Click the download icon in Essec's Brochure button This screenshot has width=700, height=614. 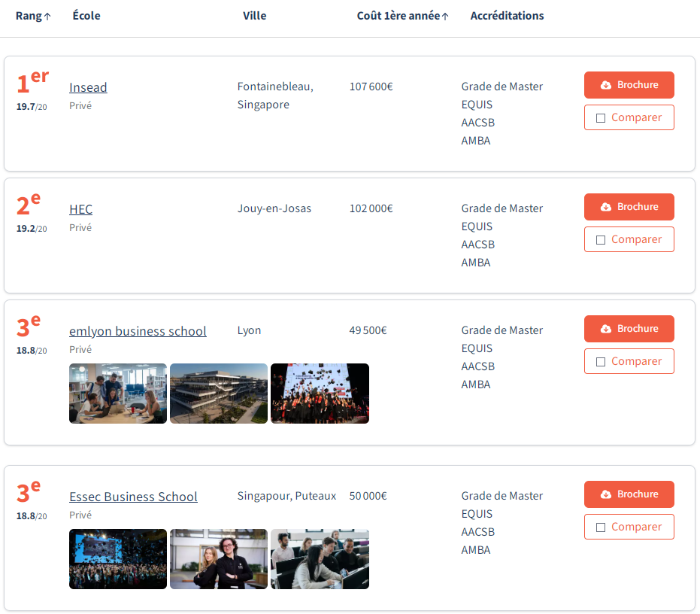coord(606,494)
